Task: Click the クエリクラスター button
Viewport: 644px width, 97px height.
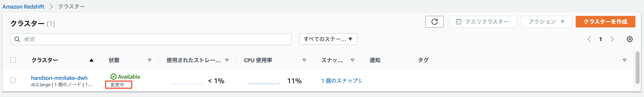Action: coord(483,22)
